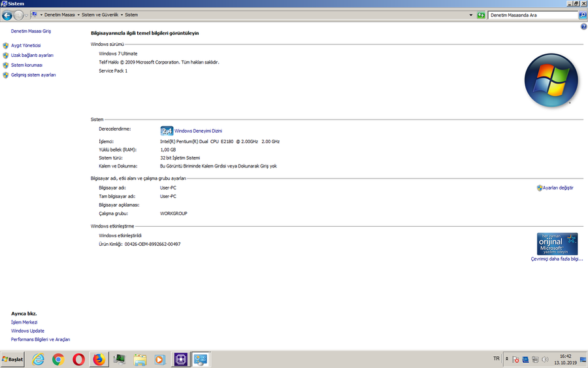Open the monitor graph icon in taskbar
This screenshot has width=588, height=368.
point(120,360)
